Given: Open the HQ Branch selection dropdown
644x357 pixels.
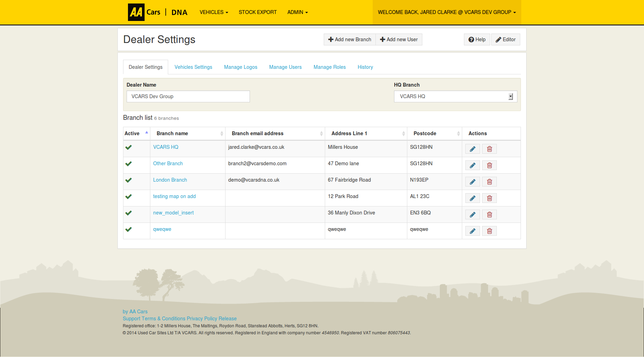Looking at the screenshot, I should 510,96.
